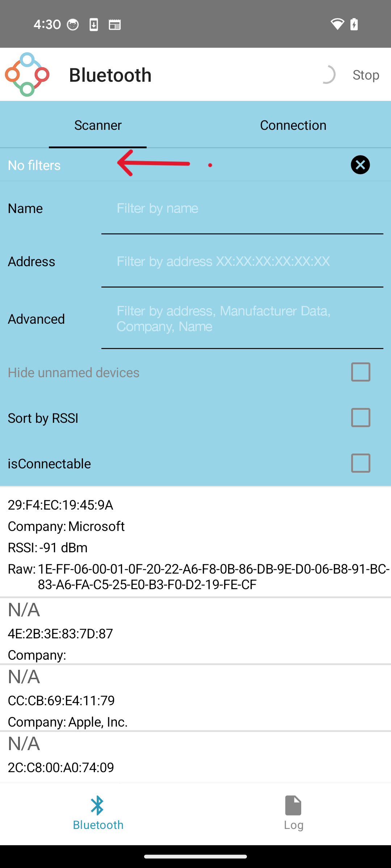Enable the Hide unnamed devices checkbox

361,372
